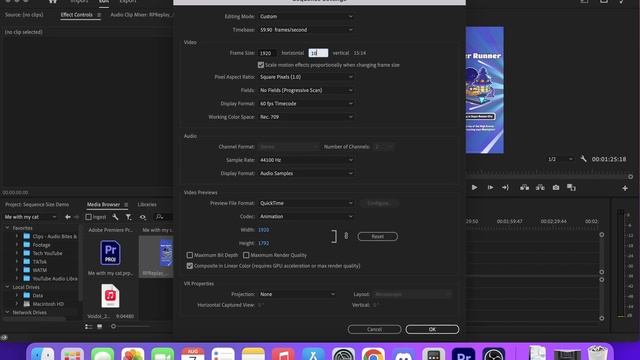Viewport: 640px width, 360px height.
Task: Click the Extract button in Program Monitor
Action: pyautogui.click(x=540, y=187)
